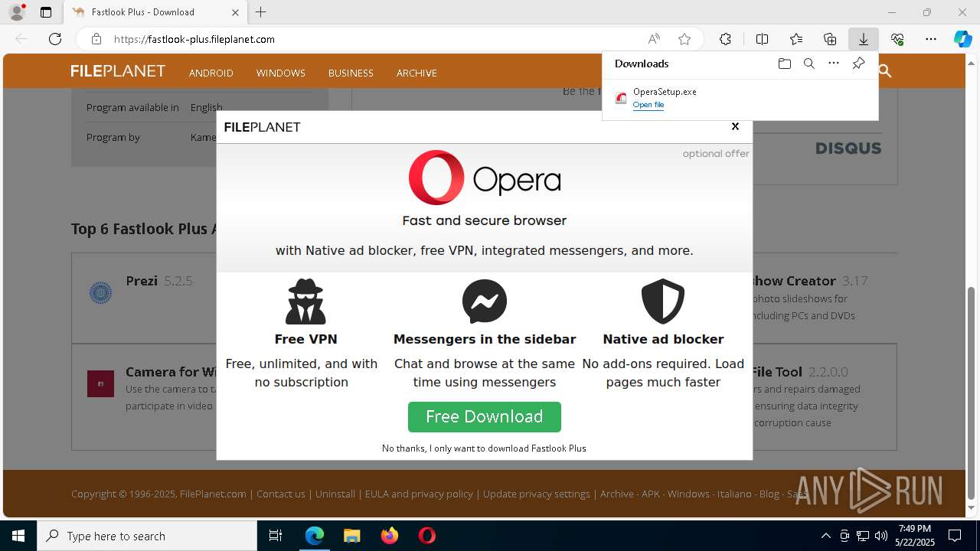Click the page vertical scrollbar thumb
The height and width of the screenshot is (551, 980).
point(972,392)
